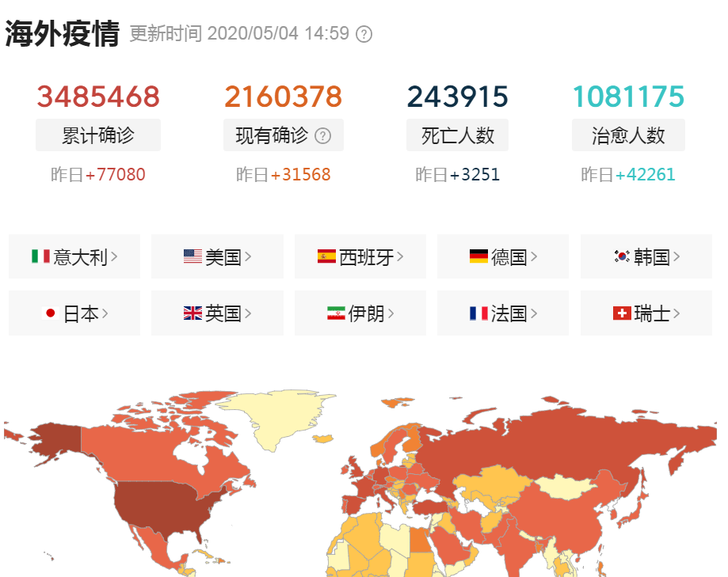Expand the chevron after 日本
The image size is (728, 577).
pyautogui.click(x=105, y=314)
